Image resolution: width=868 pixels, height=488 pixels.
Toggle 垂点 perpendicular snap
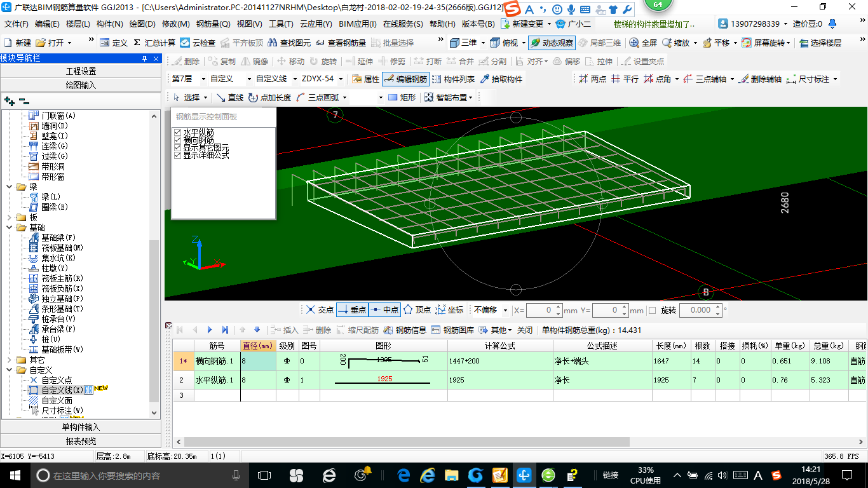352,310
